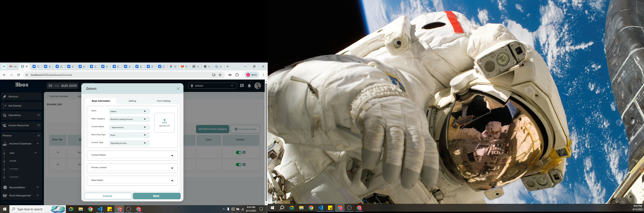Viewport: 644px width, 213px height.
Task: Open the Main Category dropdown
Action: pyautogui.click(x=129, y=119)
